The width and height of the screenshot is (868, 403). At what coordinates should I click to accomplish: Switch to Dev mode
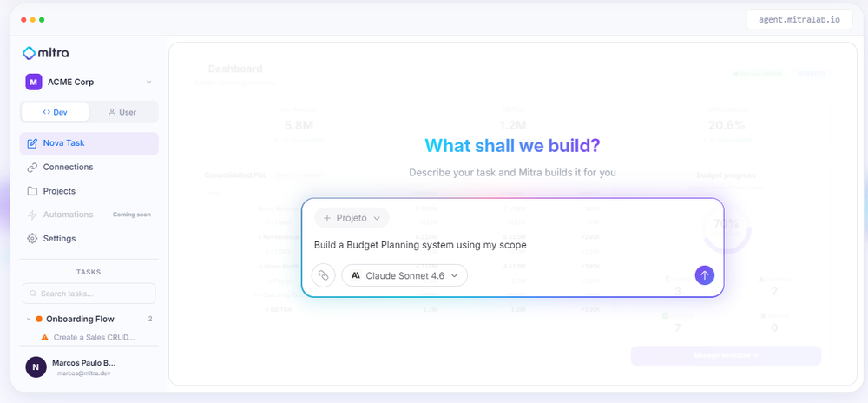(x=55, y=112)
